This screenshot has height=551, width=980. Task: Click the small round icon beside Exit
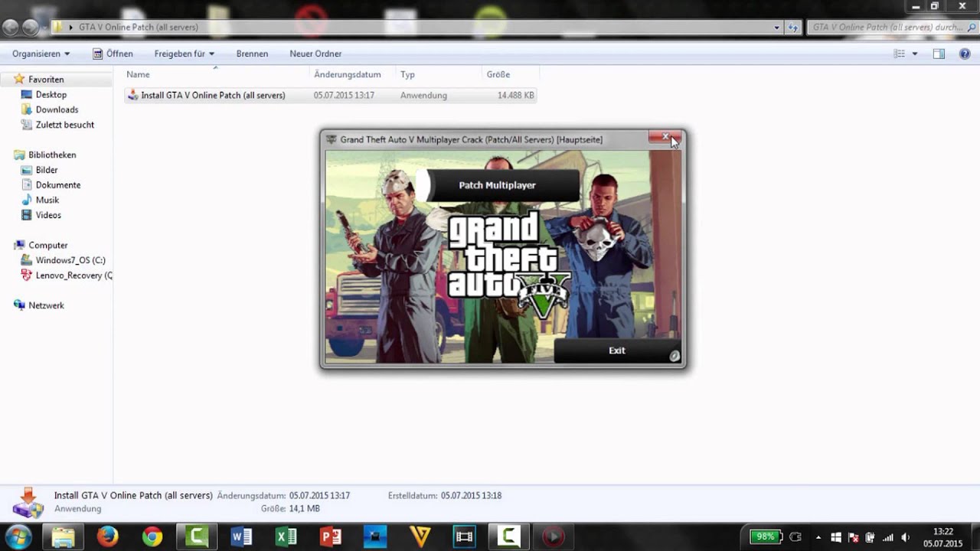(675, 356)
